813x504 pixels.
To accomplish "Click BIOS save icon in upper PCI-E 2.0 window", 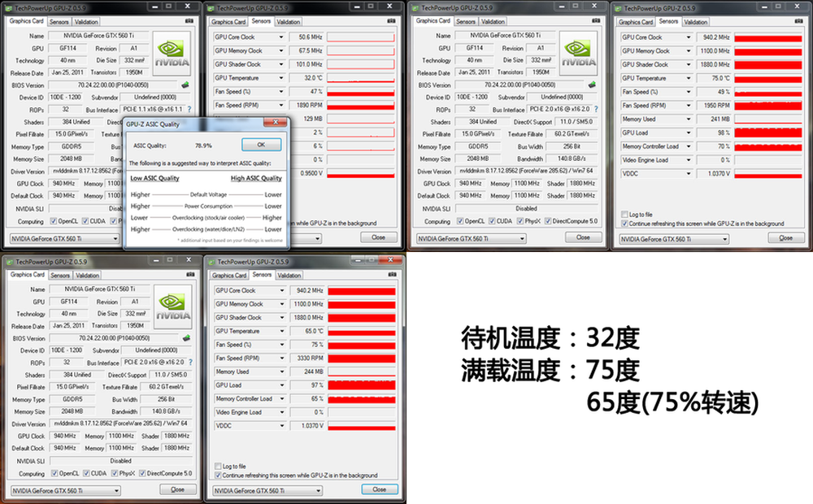I will 592,85.
